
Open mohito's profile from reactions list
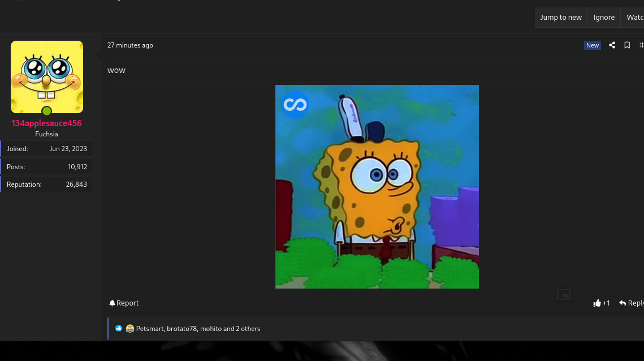point(211,329)
